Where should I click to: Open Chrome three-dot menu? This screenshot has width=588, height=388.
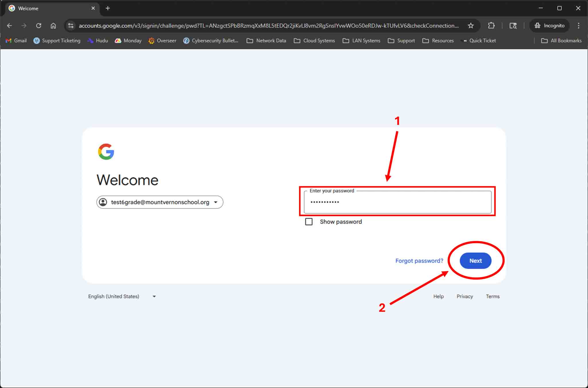click(579, 26)
